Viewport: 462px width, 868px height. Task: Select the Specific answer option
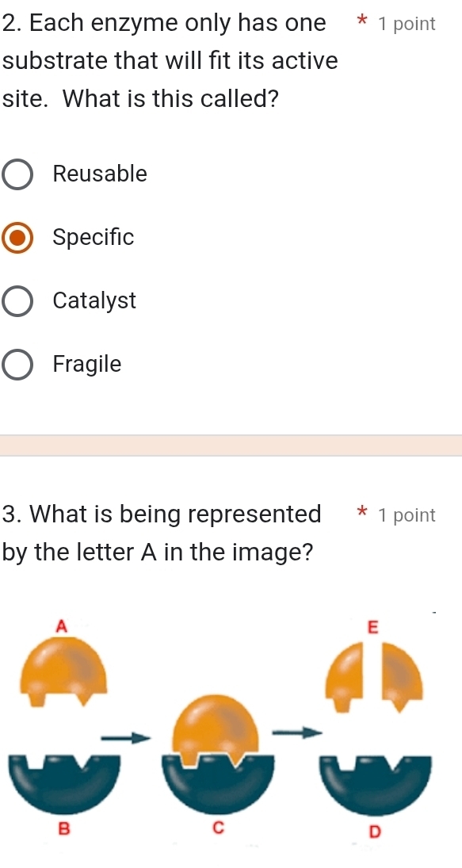tap(17, 238)
